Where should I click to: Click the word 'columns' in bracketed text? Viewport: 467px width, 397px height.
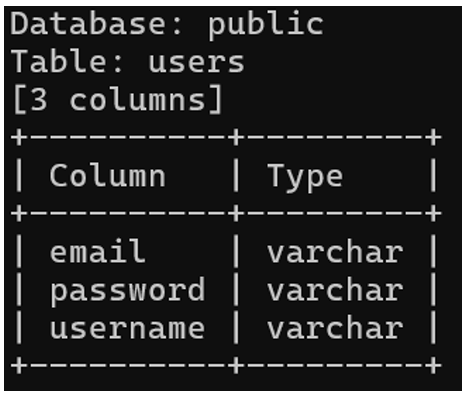pos(137,100)
